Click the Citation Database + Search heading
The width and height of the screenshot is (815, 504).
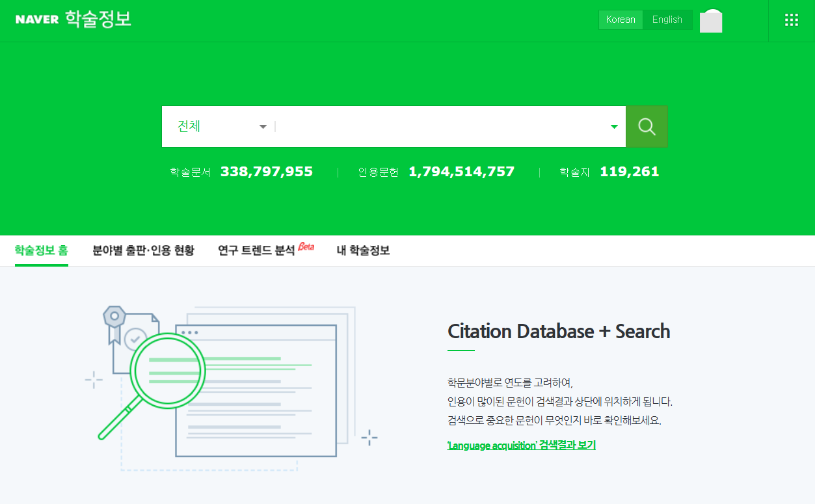coord(559,331)
